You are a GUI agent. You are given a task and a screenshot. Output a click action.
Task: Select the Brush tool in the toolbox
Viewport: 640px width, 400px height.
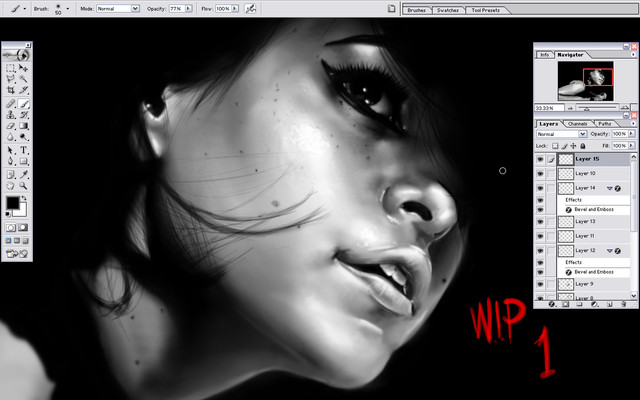tap(23, 104)
